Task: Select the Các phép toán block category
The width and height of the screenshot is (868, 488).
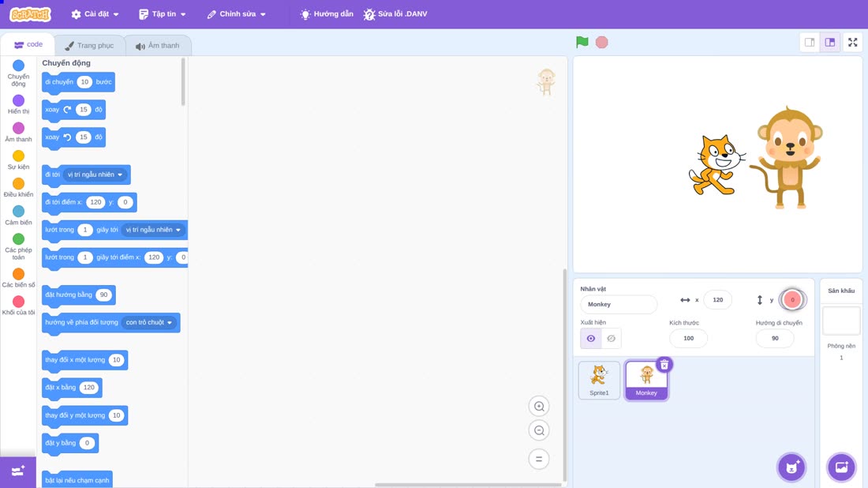Action: point(18,246)
